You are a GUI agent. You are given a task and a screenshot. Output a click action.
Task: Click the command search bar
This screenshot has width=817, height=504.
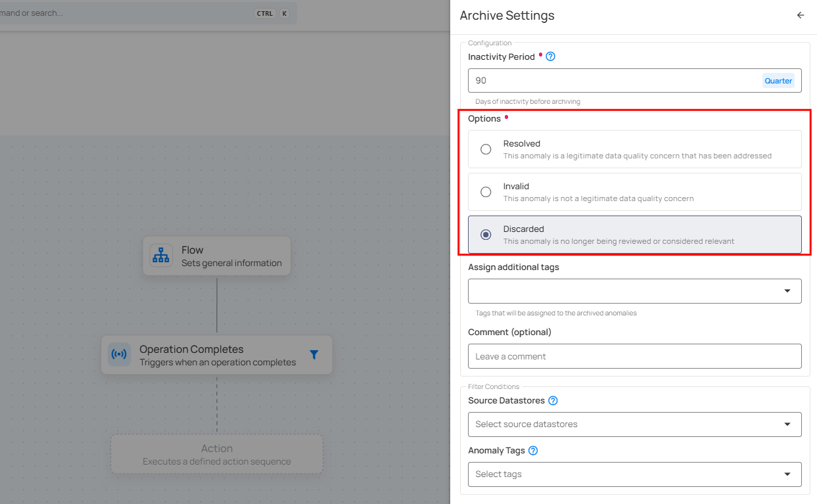131,13
